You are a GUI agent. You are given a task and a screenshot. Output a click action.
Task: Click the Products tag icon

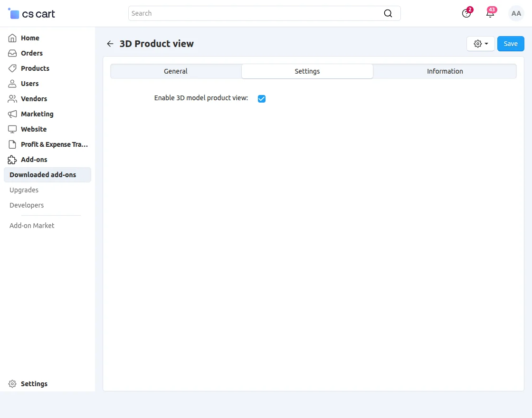click(x=12, y=68)
